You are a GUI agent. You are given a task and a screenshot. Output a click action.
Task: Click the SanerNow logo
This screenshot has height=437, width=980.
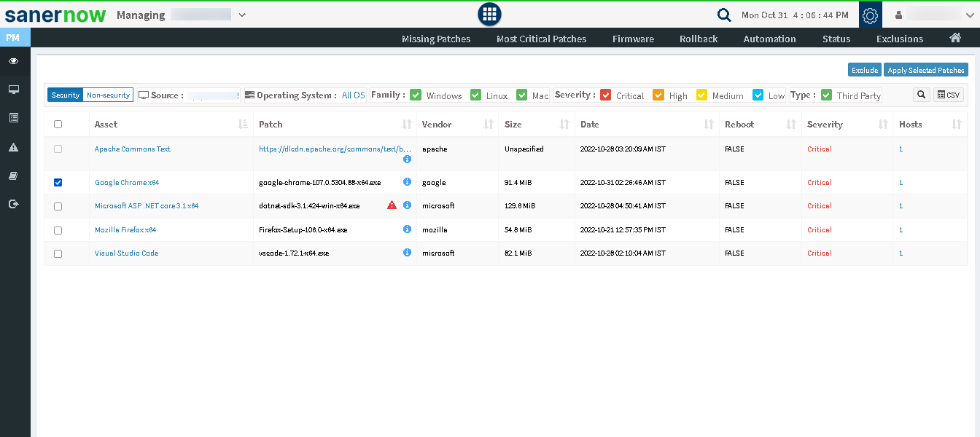55,15
